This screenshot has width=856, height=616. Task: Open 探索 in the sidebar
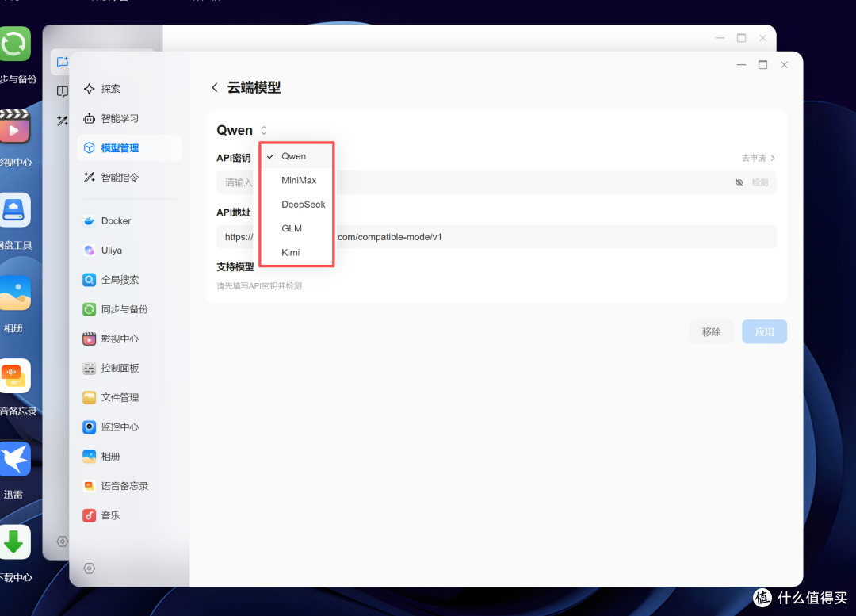[x=129, y=89]
